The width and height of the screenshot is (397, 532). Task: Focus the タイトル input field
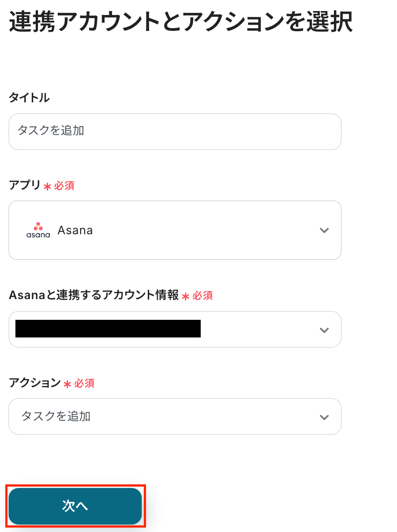175,131
